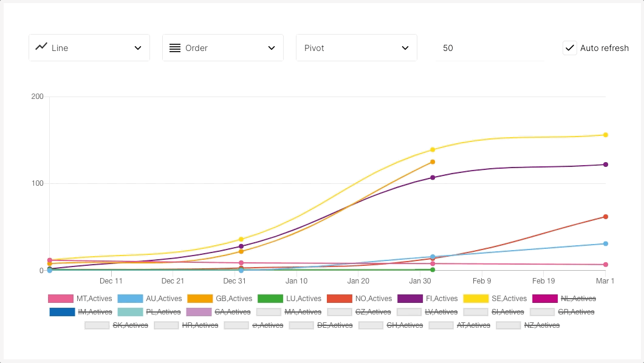Viewport: 644px width, 363px height.
Task: Click the GB line's final data point
Action: (x=433, y=162)
